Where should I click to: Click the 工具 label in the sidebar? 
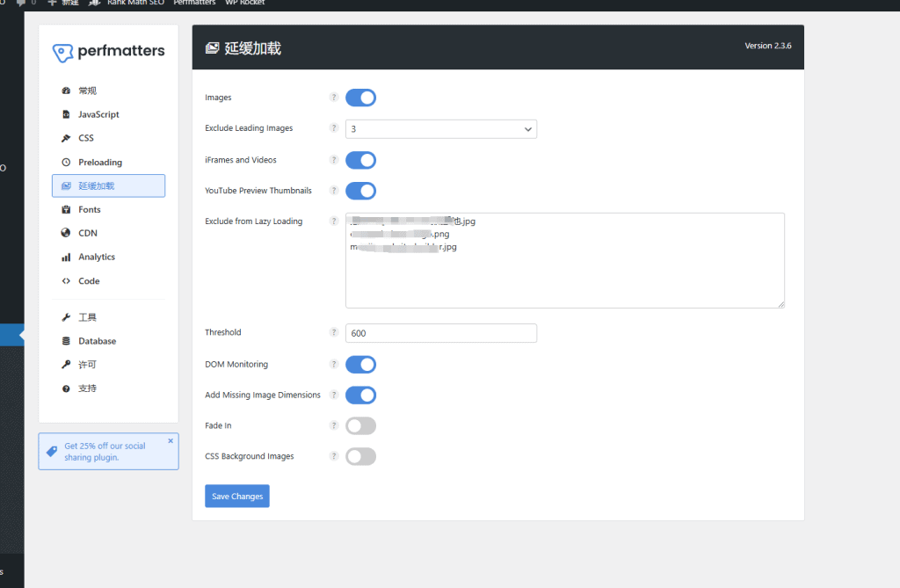pos(87,317)
